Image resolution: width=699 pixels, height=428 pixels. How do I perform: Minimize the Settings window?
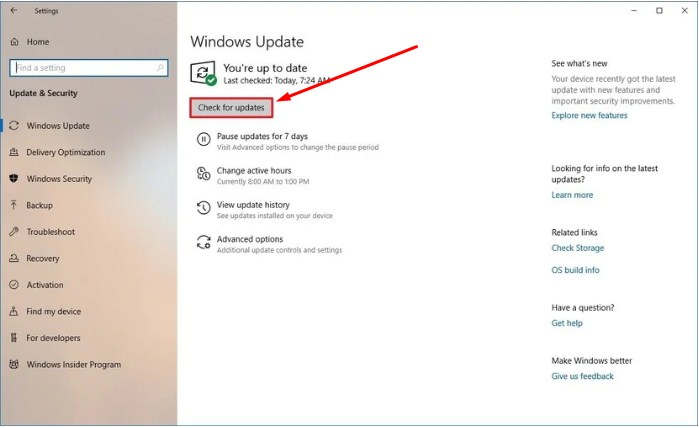(634, 10)
